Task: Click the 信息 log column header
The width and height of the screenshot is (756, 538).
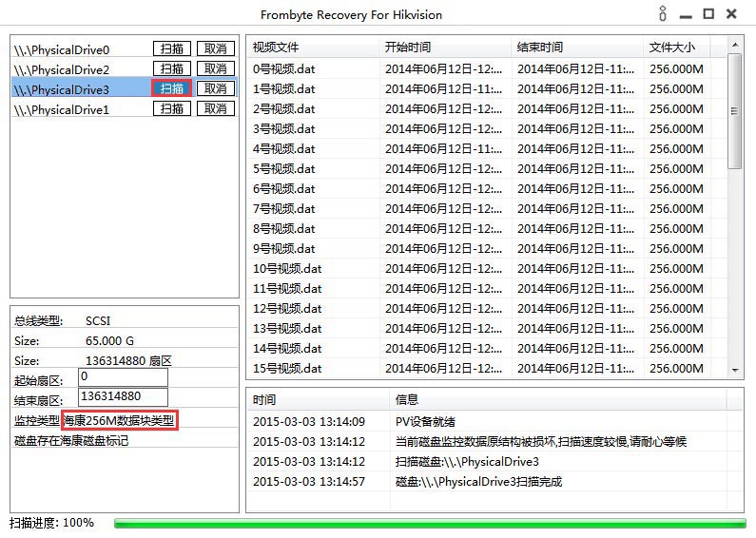Action: 557,399
